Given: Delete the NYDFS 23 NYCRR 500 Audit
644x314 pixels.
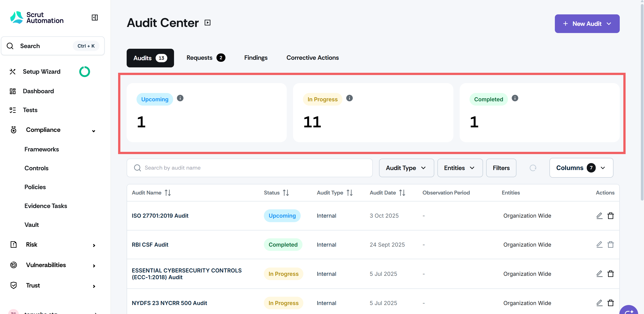Looking at the screenshot, I should (611, 303).
